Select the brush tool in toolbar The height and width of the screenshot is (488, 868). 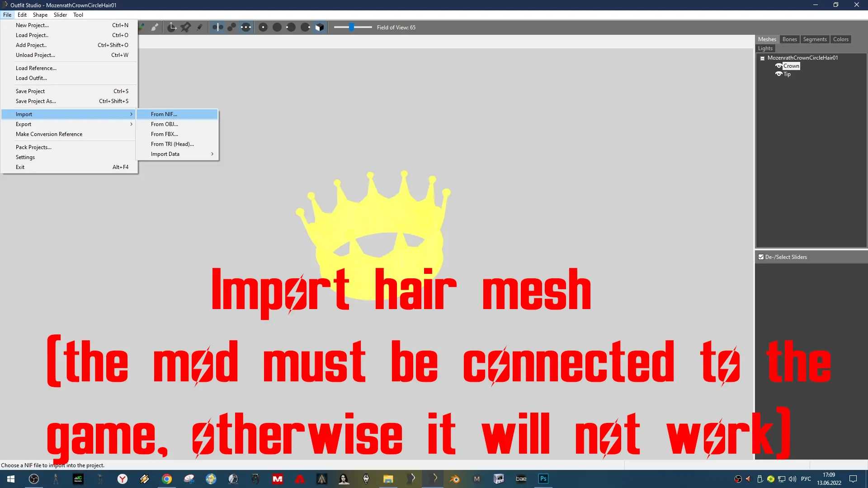(x=155, y=27)
